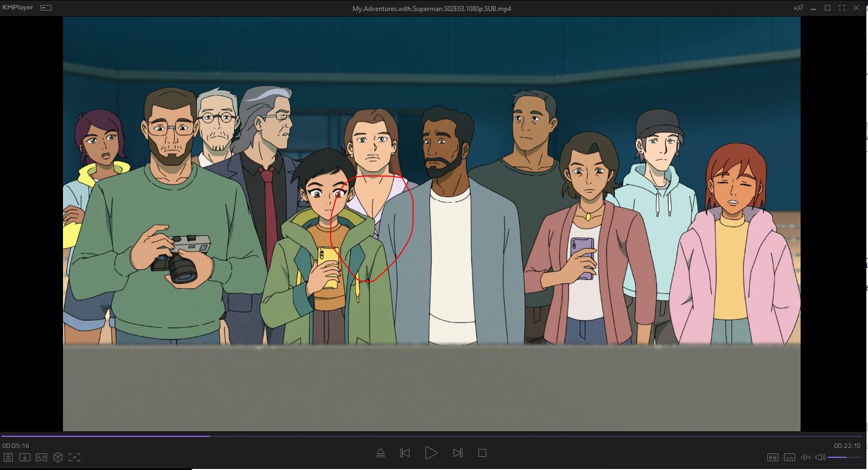Pin the window always on top

pos(798,8)
